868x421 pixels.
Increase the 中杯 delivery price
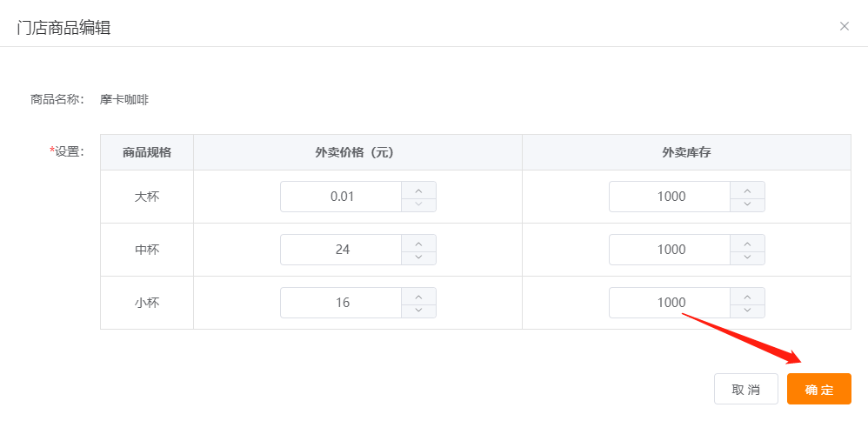(418, 243)
